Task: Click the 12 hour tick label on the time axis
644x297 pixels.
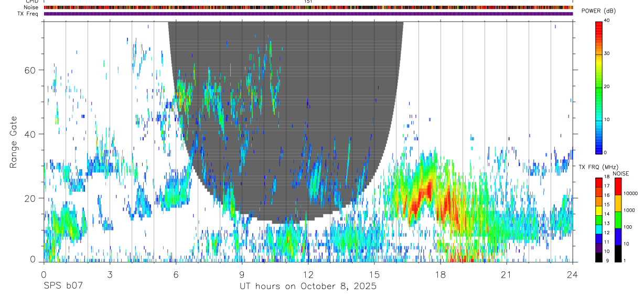Action: point(308,274)
